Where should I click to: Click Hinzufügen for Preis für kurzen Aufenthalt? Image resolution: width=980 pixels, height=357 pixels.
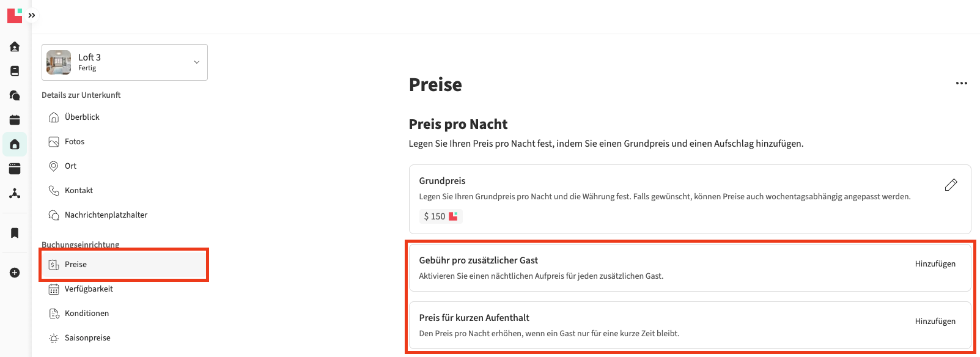tap(935, 322)
